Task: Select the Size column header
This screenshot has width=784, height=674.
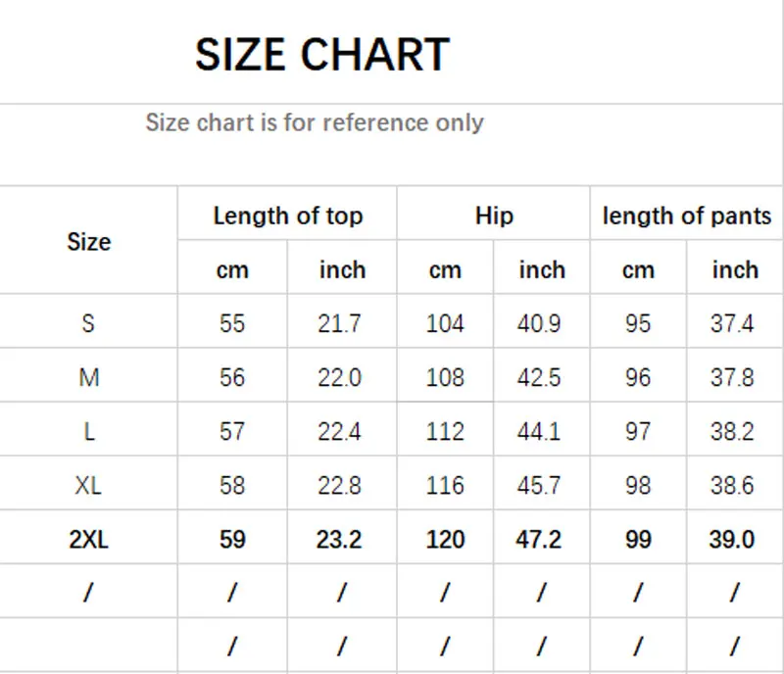Action: [88, 242]
